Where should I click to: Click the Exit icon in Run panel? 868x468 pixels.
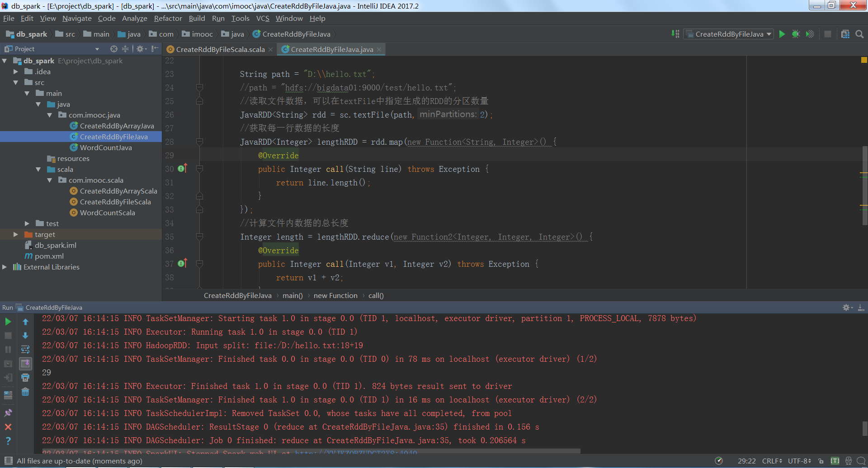(8, 378)
